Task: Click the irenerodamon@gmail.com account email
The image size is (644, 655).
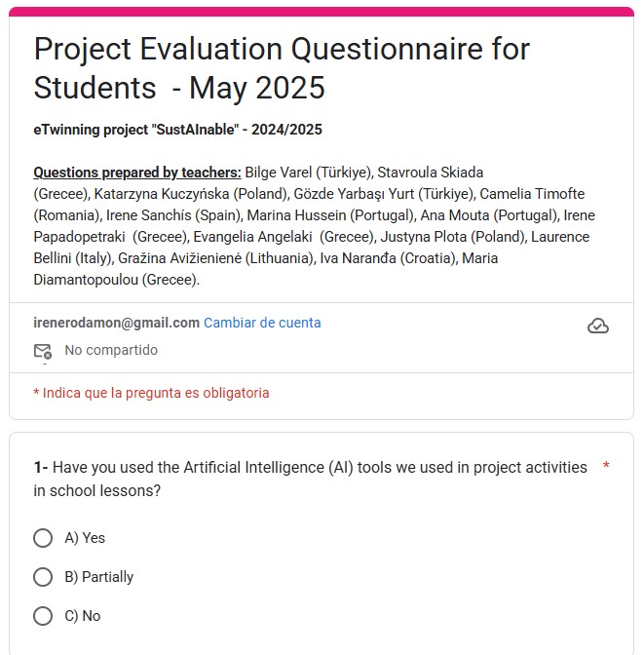Action: tap(116, 323)
